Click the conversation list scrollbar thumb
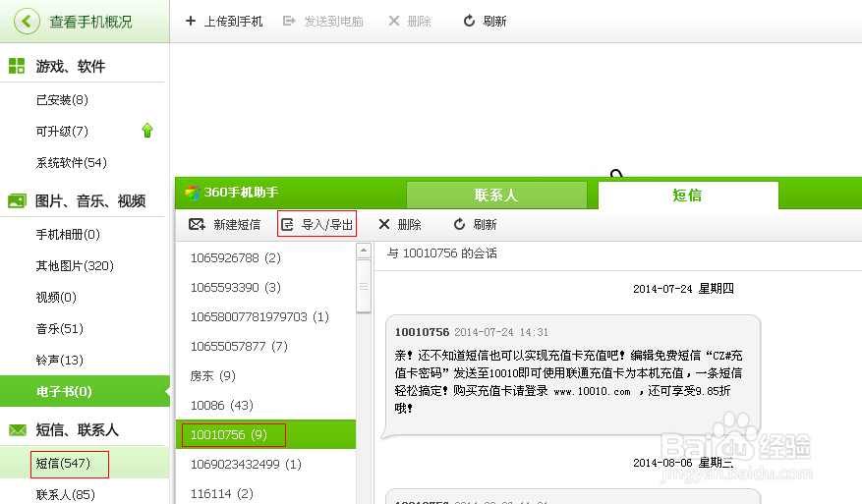The height and width of the screenshot is (504, 862). click(x=364, y=286)
